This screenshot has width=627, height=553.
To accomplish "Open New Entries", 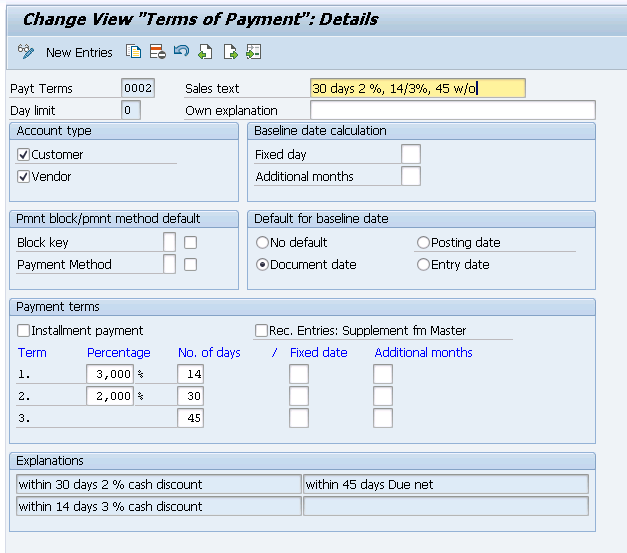I will coord(79,52).
